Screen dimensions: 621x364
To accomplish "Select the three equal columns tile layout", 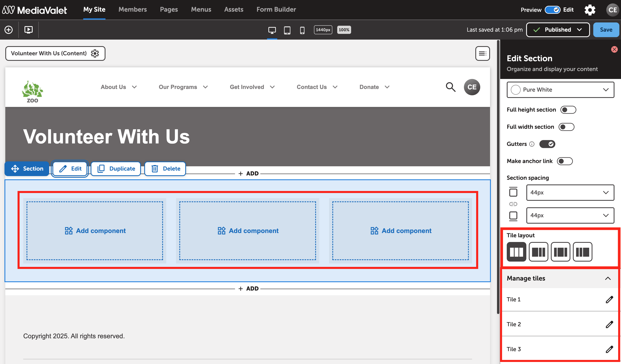I will tap(516, 252).
